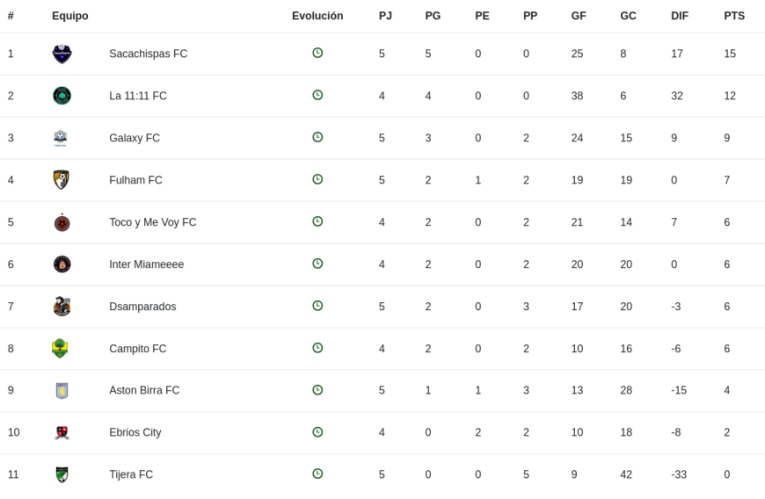Viewport: 765px width, 499px height.
Task: Open evolution clock icon for Sacachispas FC
Action: [x=318, y=53]
